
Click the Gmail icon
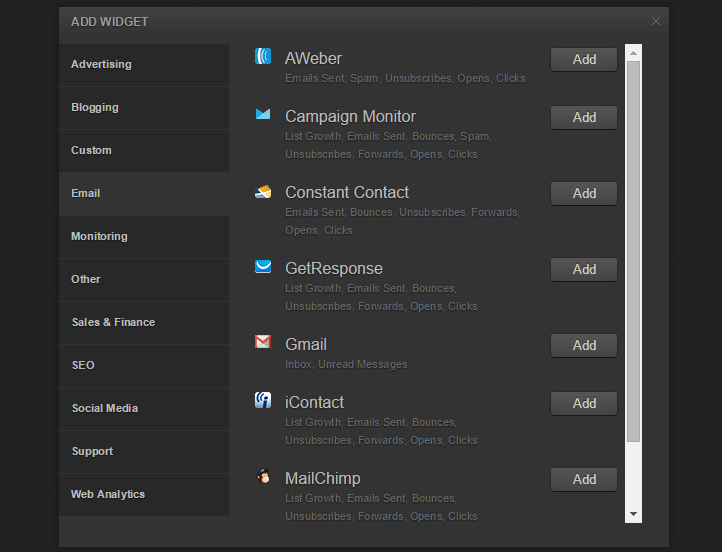tap(263, 342)
